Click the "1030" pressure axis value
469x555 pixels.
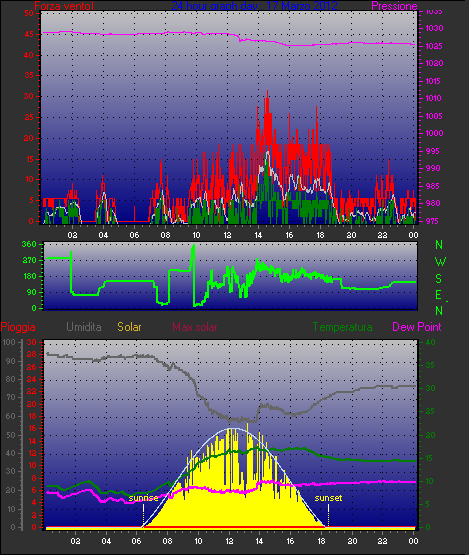pyautogui.click(x=434, y=28)
